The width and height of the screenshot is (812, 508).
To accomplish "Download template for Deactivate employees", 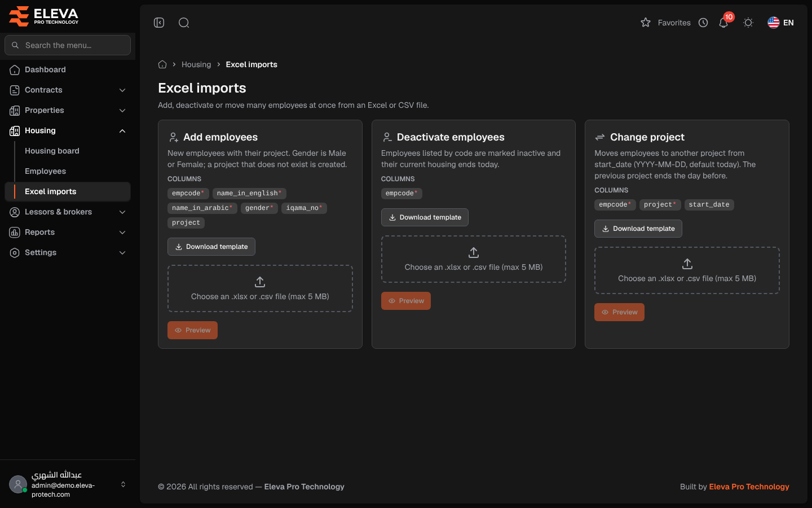I will [425, 217].
